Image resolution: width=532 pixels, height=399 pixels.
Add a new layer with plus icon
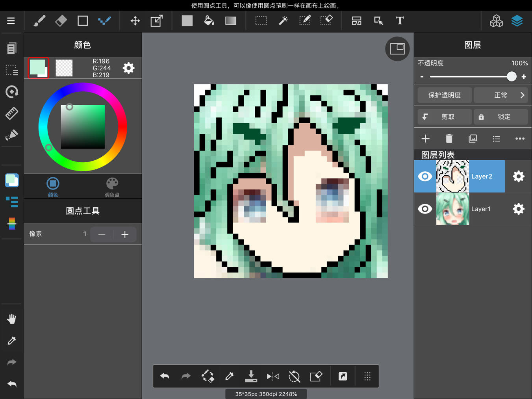coord(425,139)
